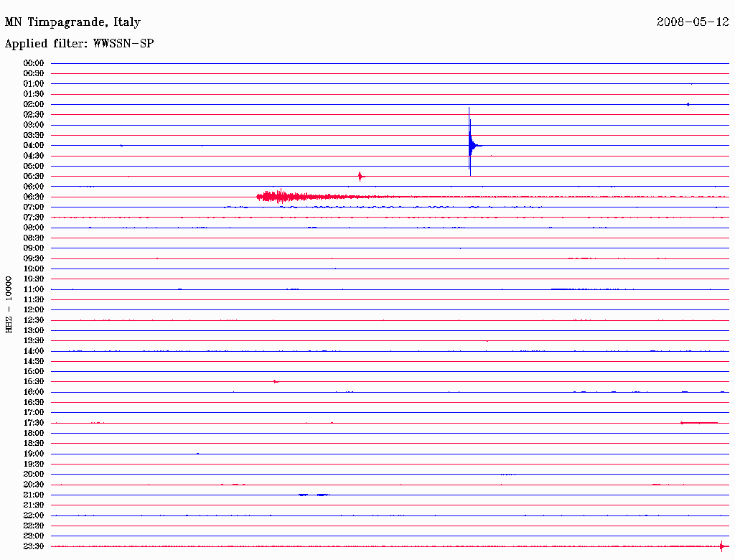Click the red signal segment ending the 17:30 trace

coord(699,423)
